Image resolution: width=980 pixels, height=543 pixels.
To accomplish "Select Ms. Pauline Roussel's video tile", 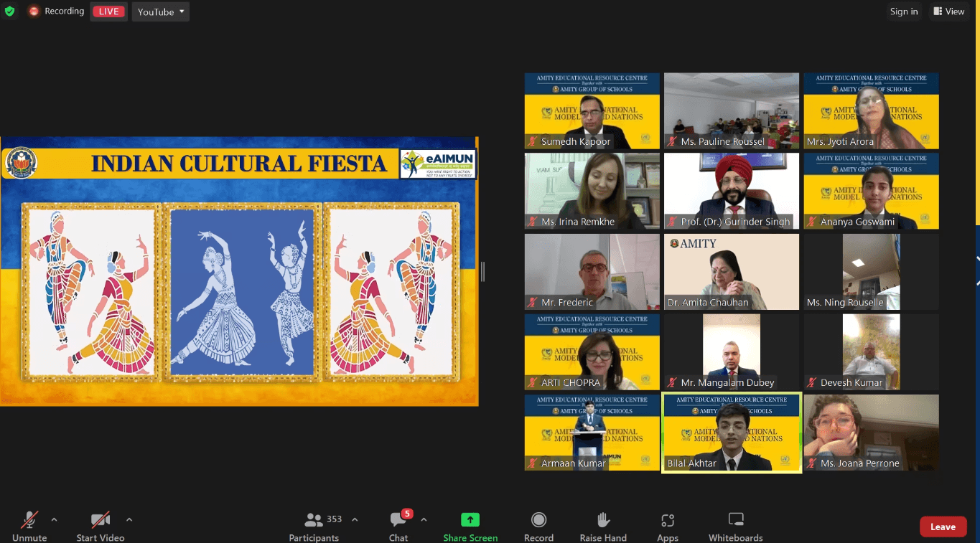I will pyautogui.click(x=732, y=110).
